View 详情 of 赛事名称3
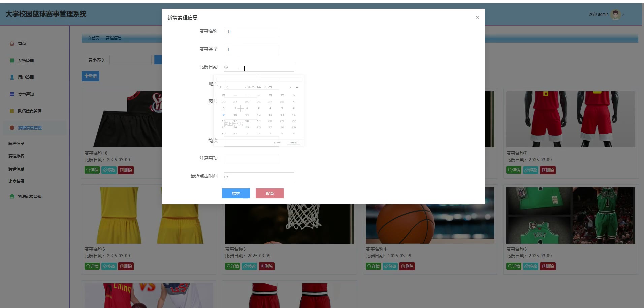The height and width of the screenshot is (308, 644). coord(514,266)
